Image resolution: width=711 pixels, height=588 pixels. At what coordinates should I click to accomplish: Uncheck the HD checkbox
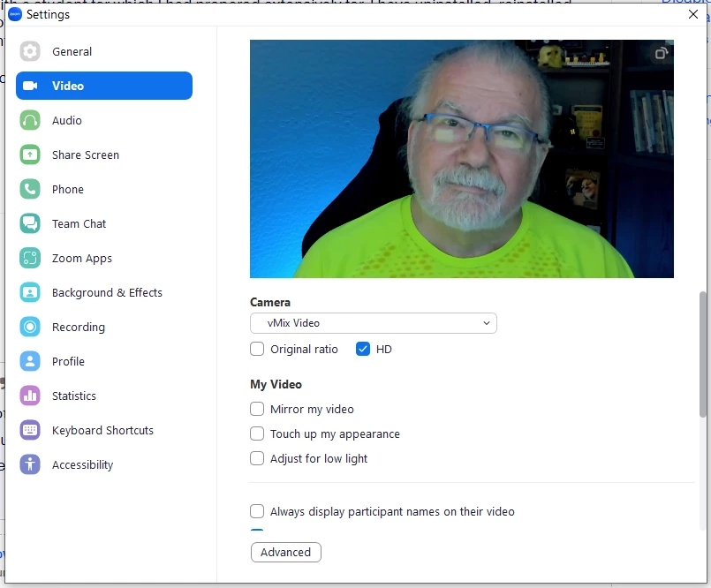pos(363,349)
